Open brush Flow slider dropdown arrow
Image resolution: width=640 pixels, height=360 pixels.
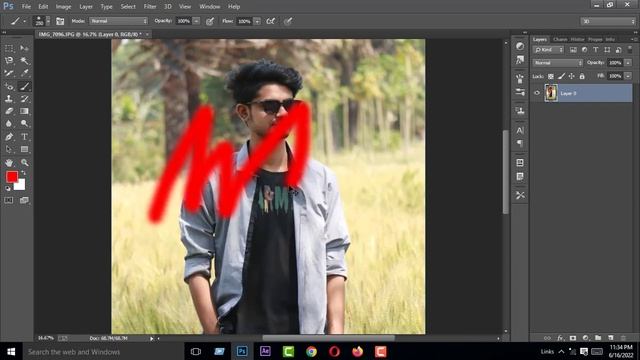(x=257, y=21)
